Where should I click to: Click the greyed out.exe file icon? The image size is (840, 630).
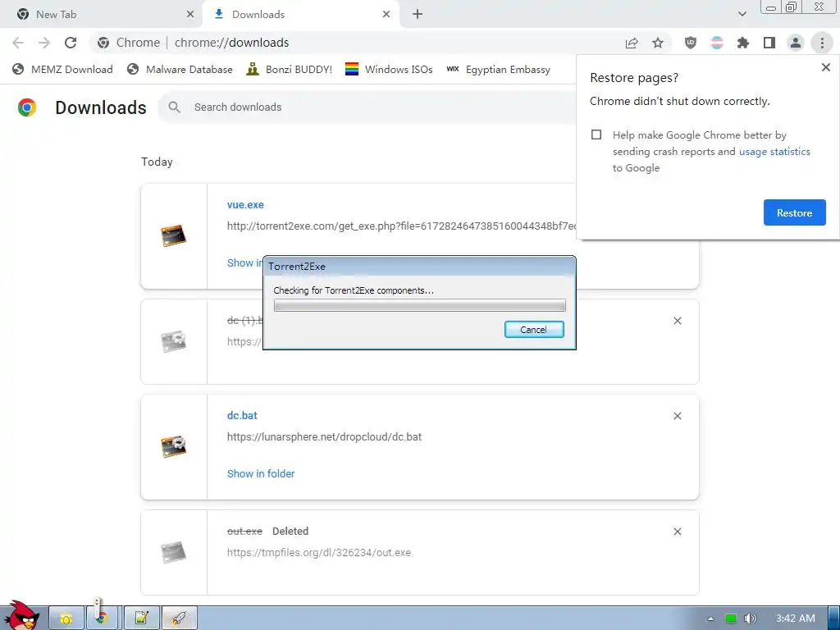(x=174, y=552)
